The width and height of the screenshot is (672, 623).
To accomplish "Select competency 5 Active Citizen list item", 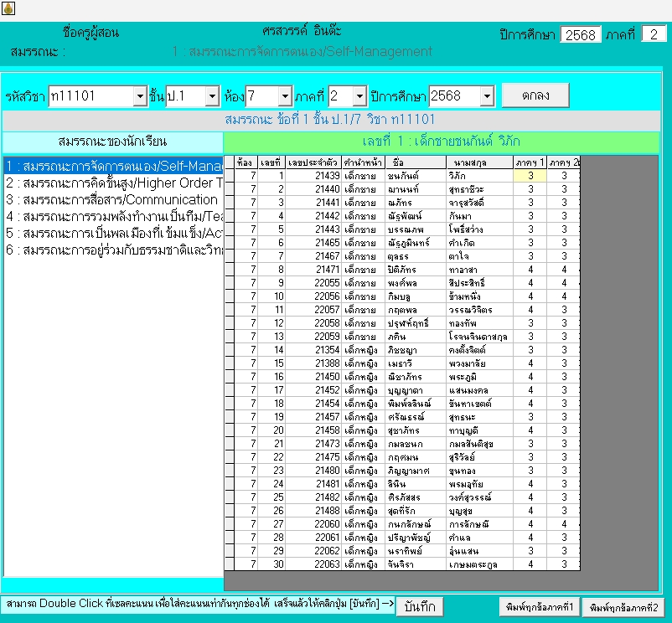I will click(113, 234).
